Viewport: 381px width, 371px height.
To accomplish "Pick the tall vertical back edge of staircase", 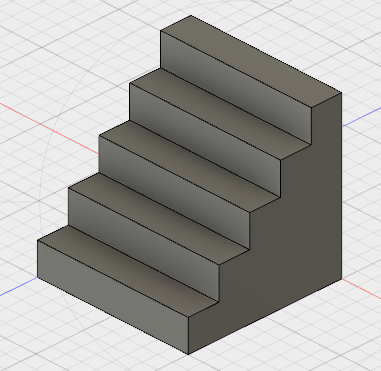I will (342, 186).
